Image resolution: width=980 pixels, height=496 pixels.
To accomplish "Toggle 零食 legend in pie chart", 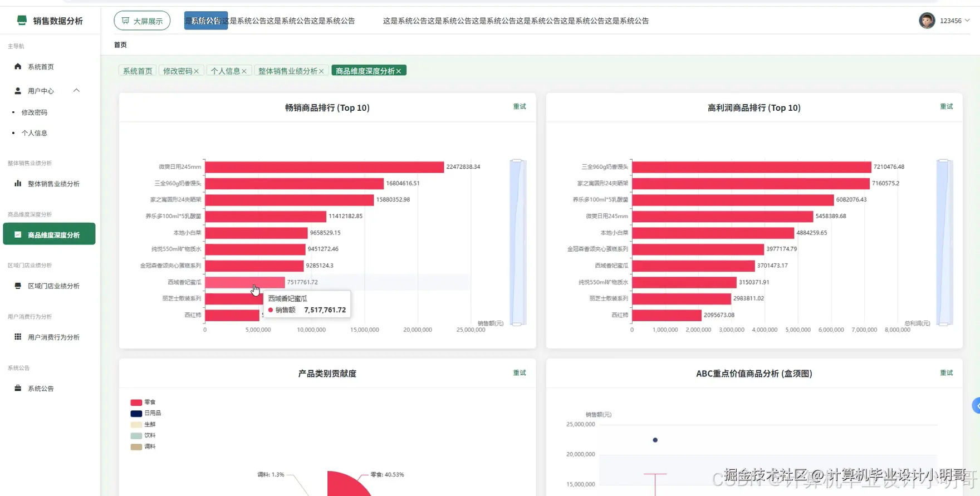I will [143, 402].
